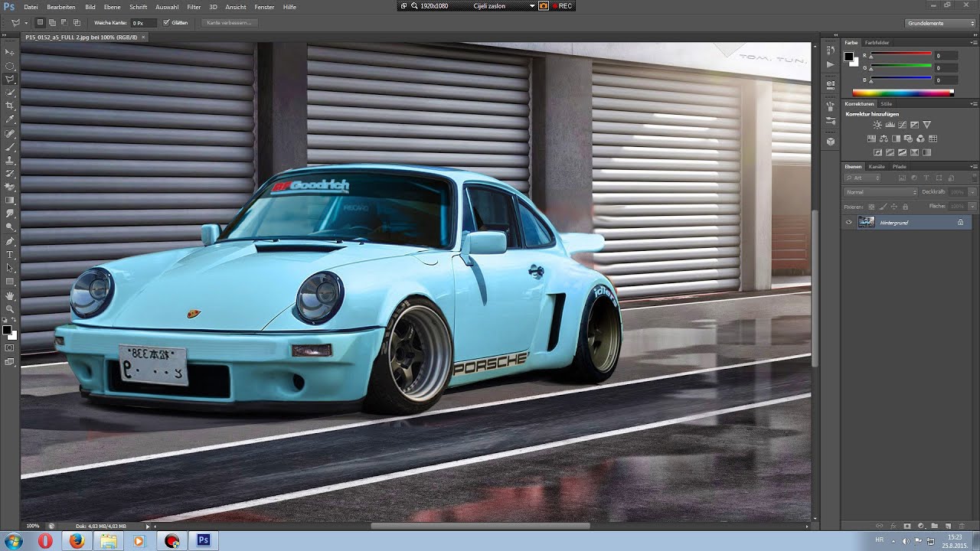Screen dimensions: 980x551
Task: Select the Zoom tool
Action: [x=10, y=308]
